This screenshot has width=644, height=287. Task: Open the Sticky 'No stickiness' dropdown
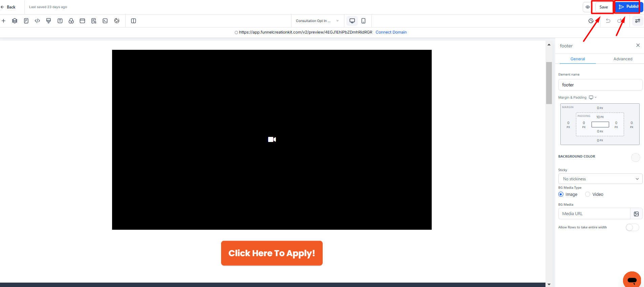[x=600, y=179]
